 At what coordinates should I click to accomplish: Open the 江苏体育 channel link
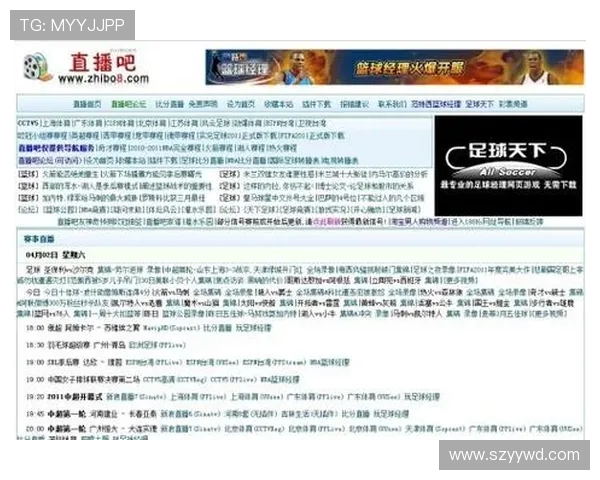pos(184,123)
